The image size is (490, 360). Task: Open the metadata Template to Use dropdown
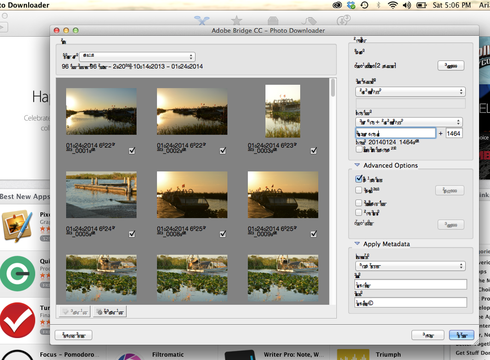410,266
